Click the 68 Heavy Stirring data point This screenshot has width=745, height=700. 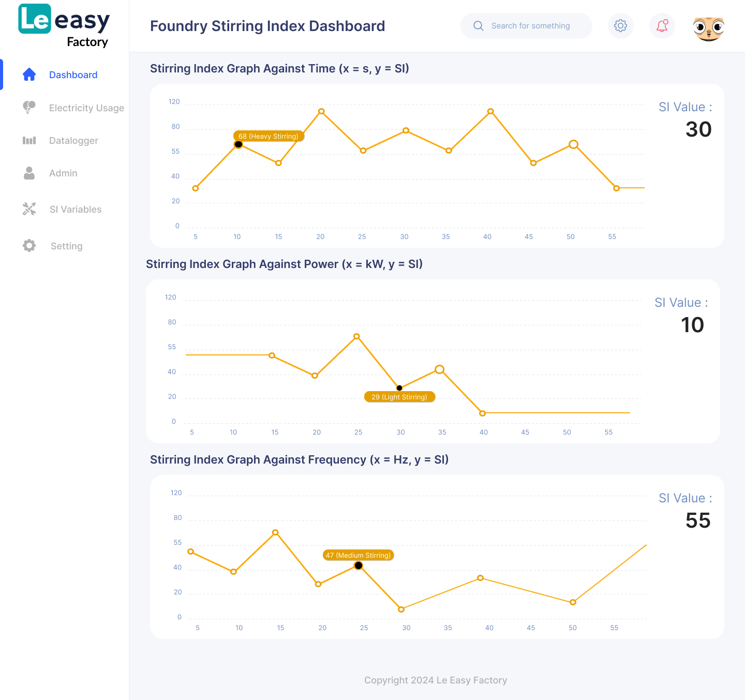click(x=239, y=144)
